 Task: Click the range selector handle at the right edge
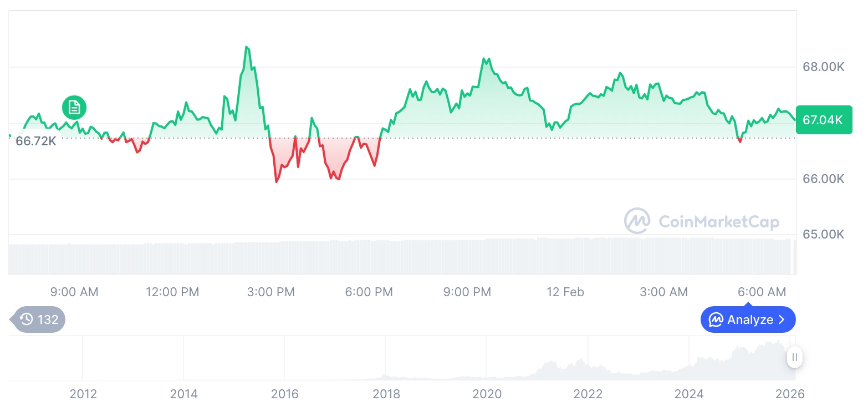(795, 357)
